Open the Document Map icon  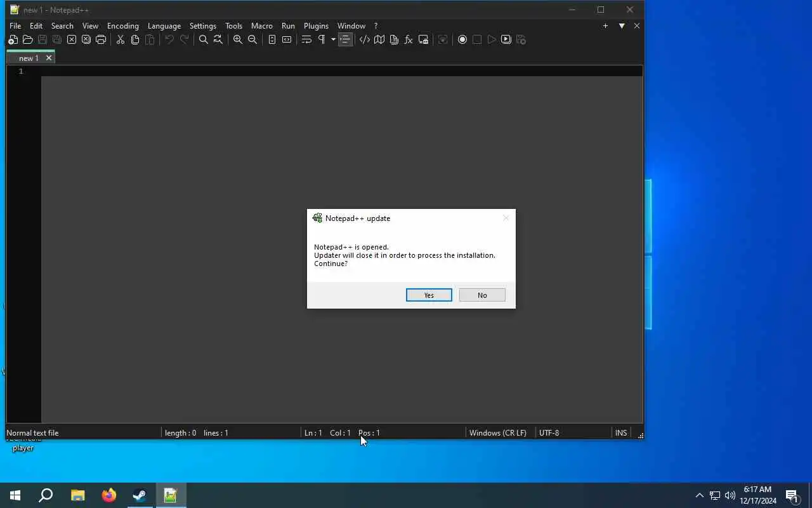[x=379, y=39]
